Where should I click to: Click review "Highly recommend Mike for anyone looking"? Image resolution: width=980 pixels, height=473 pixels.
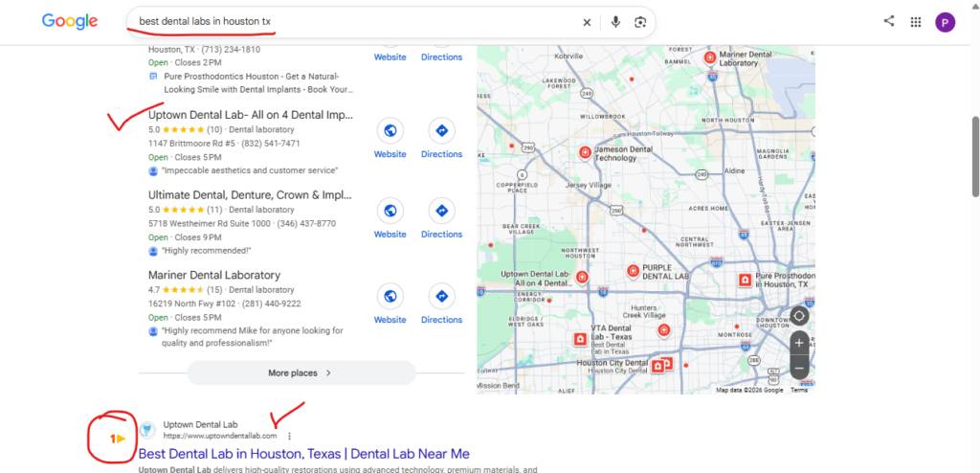tap(253, 337)
